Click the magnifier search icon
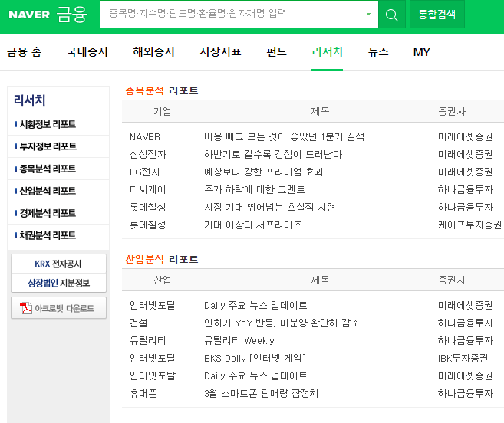 click(x=391, y=15)
